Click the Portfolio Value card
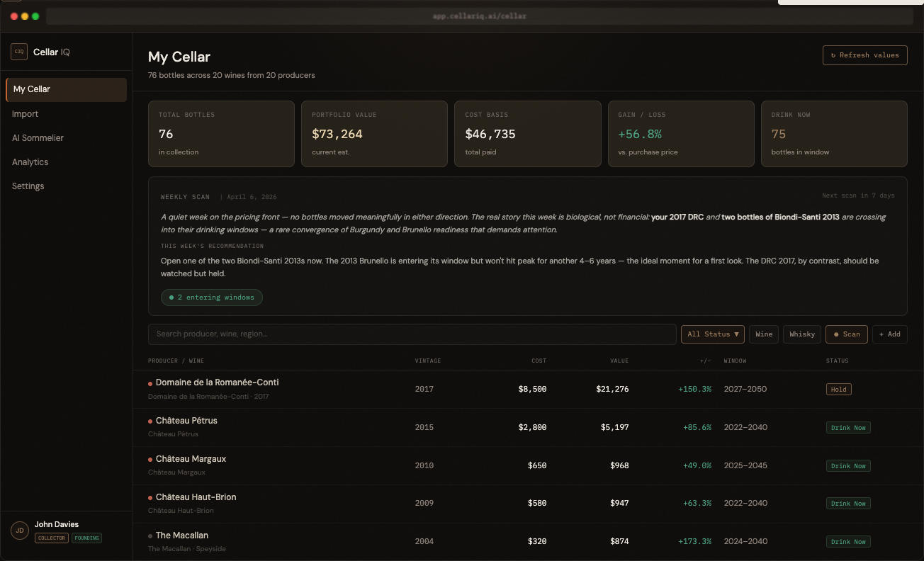 point(374,134)
